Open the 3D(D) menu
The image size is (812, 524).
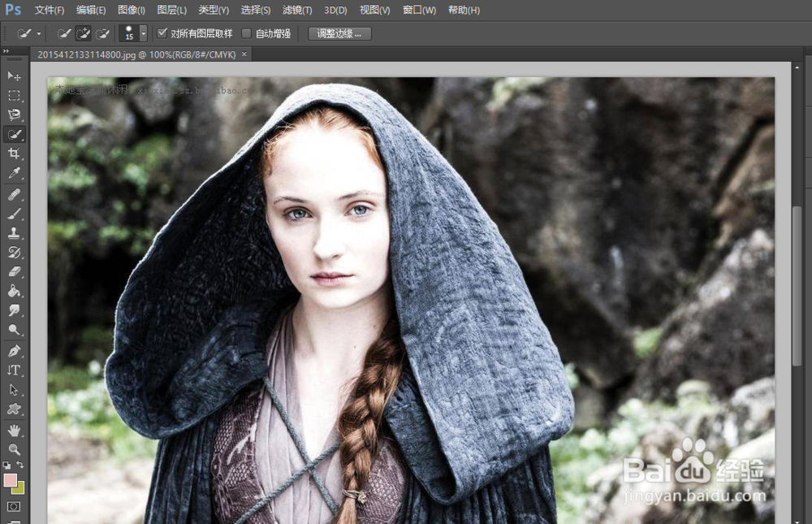pyautogui.click(x=335, y=10)
